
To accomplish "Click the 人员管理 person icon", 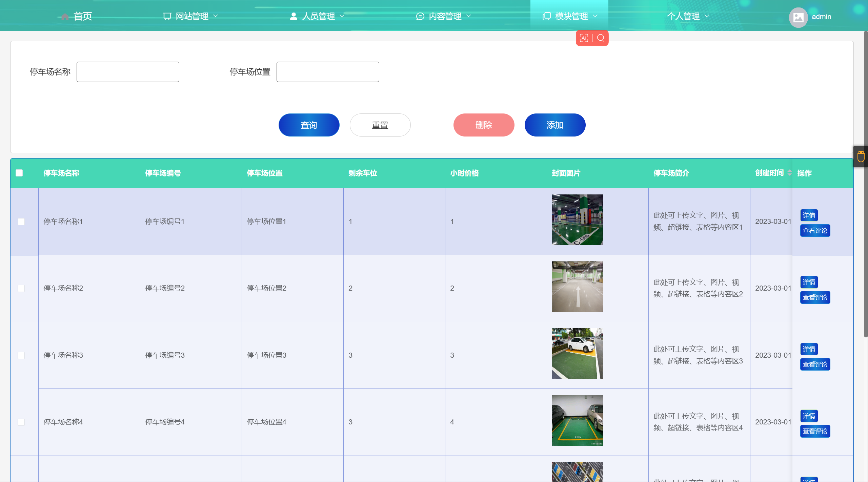I will 294,16.
